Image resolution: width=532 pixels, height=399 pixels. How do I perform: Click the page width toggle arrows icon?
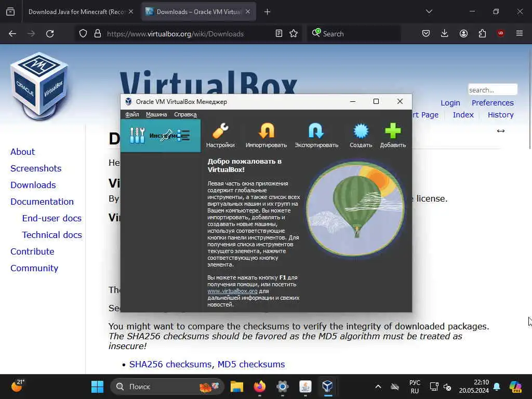pos(501,131)
